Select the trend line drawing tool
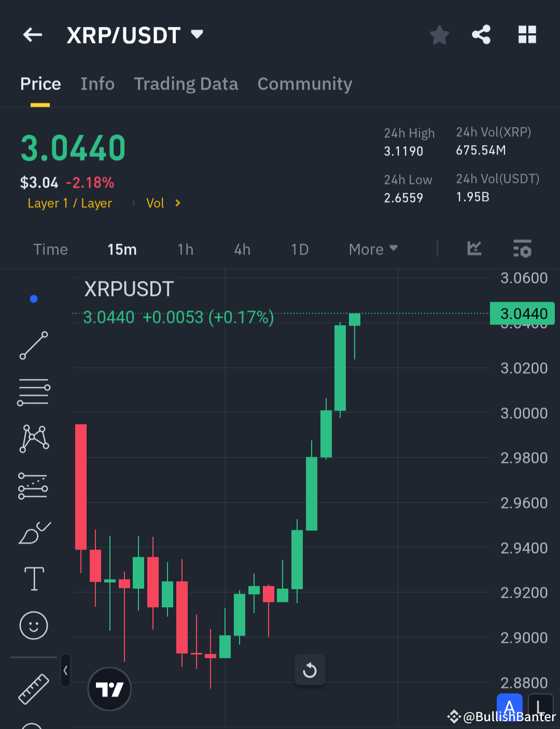The image size is (560, 729). coord(34,345)
